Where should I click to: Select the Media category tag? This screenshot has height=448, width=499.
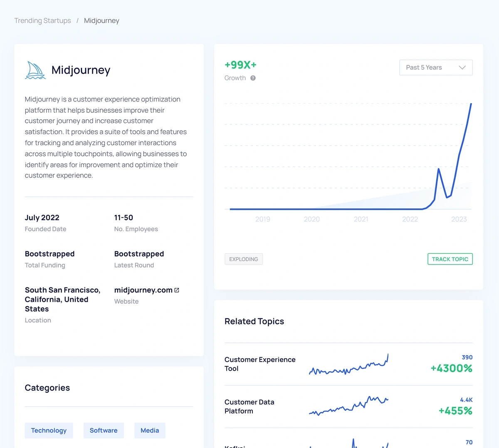(x=150, y=430)
